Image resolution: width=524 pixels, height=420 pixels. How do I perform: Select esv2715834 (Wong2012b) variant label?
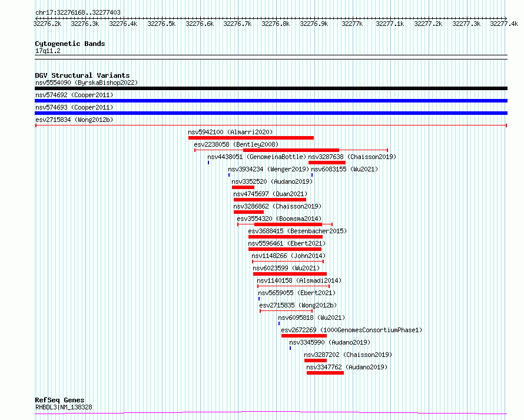(74, 120)
